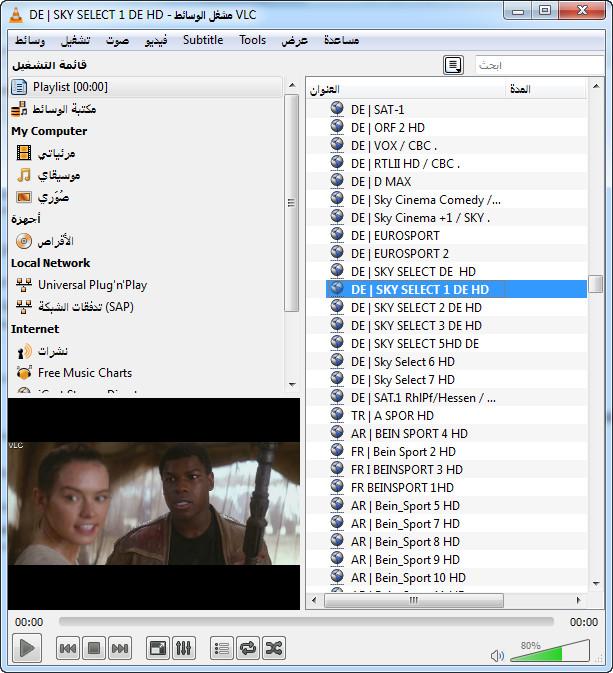Select network streams (SAP) entry
The height and width of the screenshot is (673, 613).
click(86, 306)
